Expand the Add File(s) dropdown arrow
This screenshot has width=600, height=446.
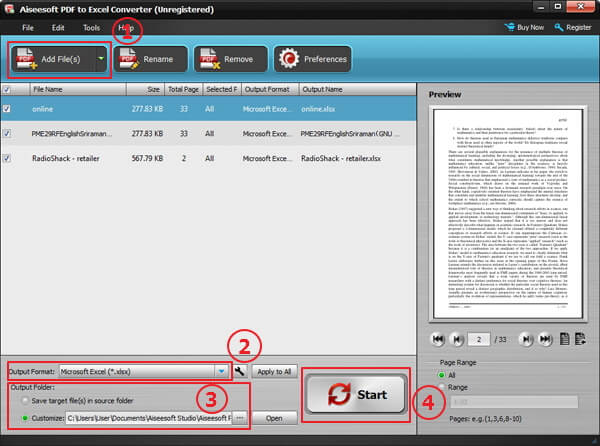[101, 60]
